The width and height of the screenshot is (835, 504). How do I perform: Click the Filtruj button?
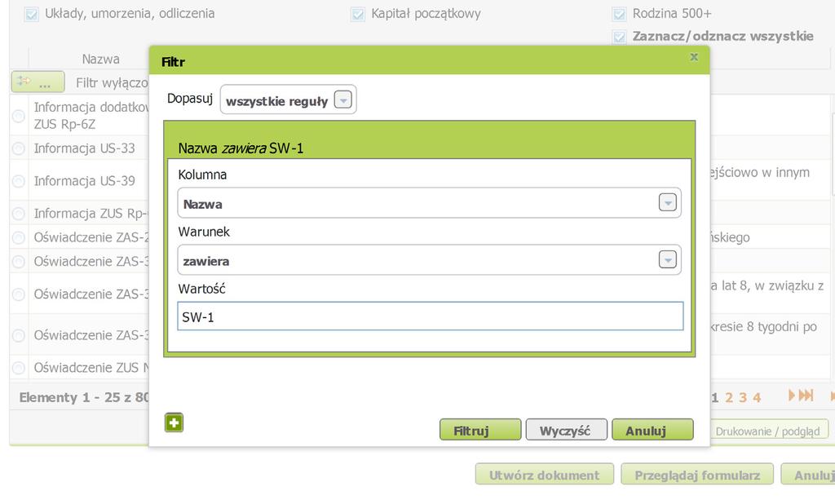pos(479,431)
